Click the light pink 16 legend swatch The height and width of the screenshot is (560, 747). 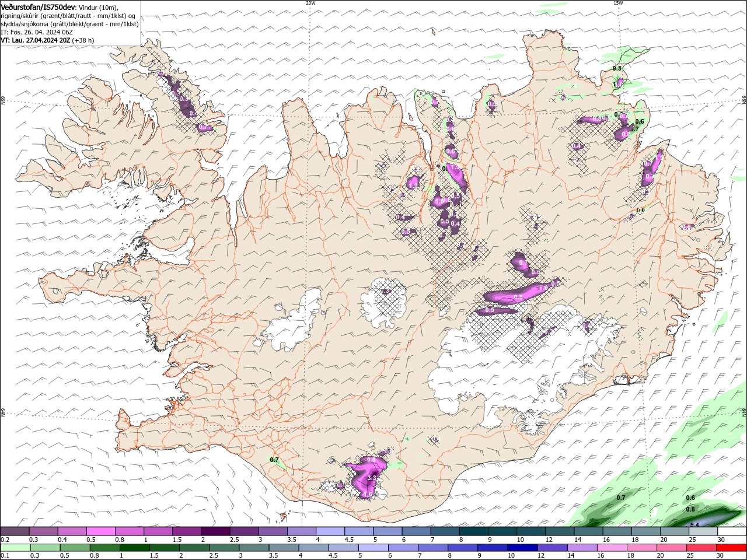click(612, 548)
